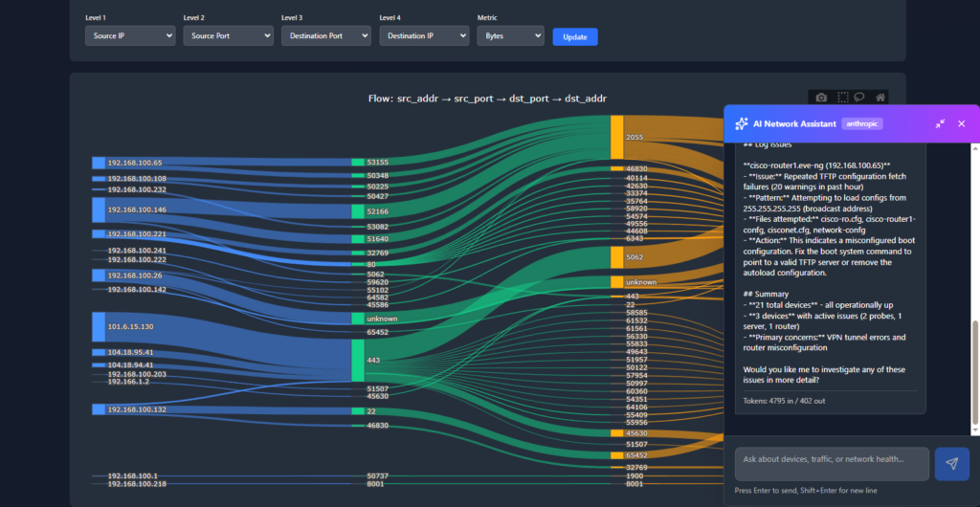
Task: Open the Metric Bytes dropdown
Action: (x=510, y=36)
